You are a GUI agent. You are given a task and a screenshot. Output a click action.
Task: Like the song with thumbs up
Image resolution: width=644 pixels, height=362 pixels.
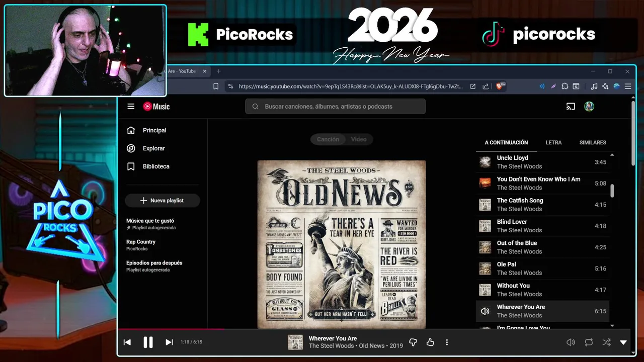[430, 342]
